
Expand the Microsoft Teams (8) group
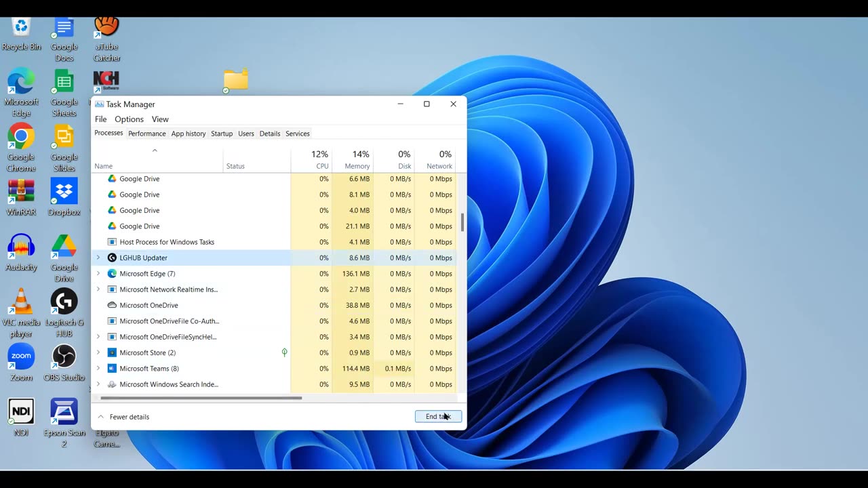[x=98, y=368]
